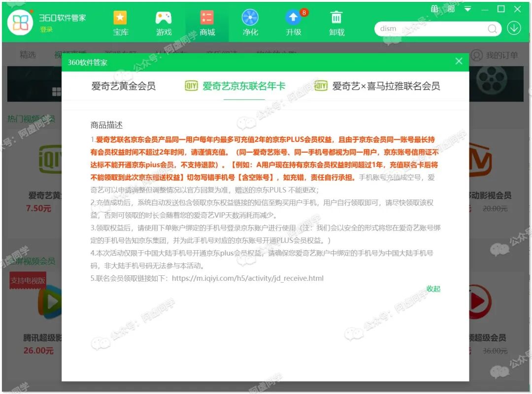Collapse the description with 收起

pyautogui.click(x=433, y=289)
